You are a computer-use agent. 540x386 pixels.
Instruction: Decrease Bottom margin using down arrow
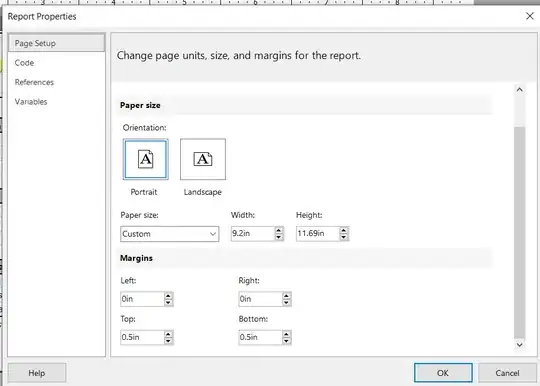coord(286,341)
